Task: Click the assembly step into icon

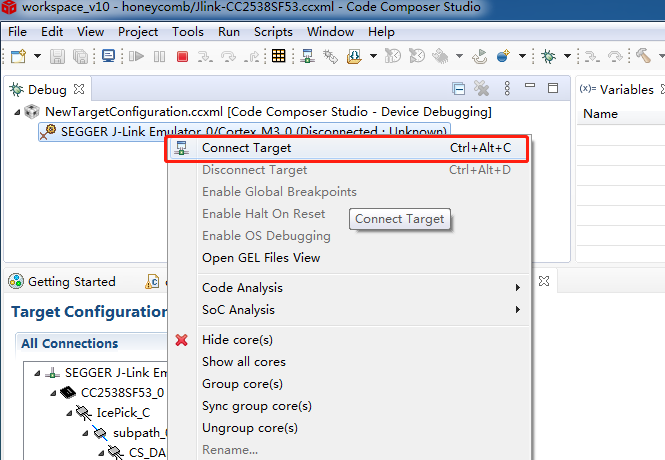Action: tap(592, 56)
